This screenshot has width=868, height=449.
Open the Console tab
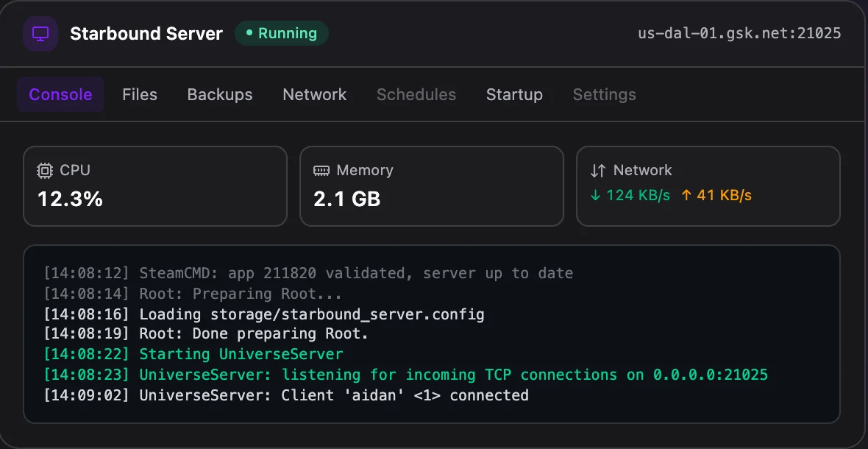60,95
